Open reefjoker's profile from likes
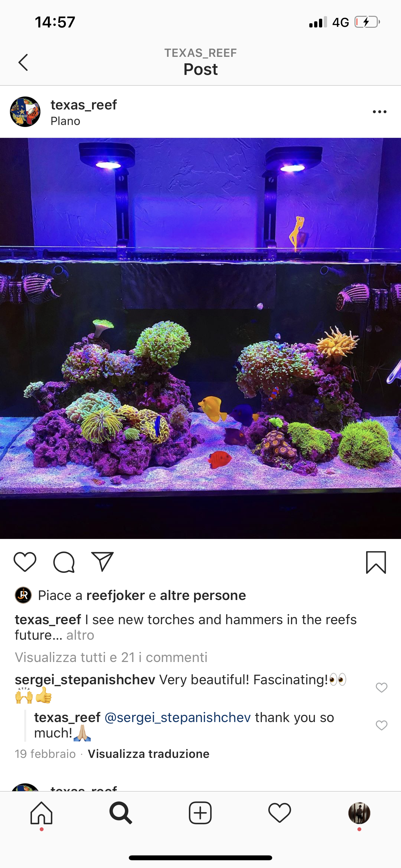The height and width of the screenshot is (868, 401). [116, 595]
